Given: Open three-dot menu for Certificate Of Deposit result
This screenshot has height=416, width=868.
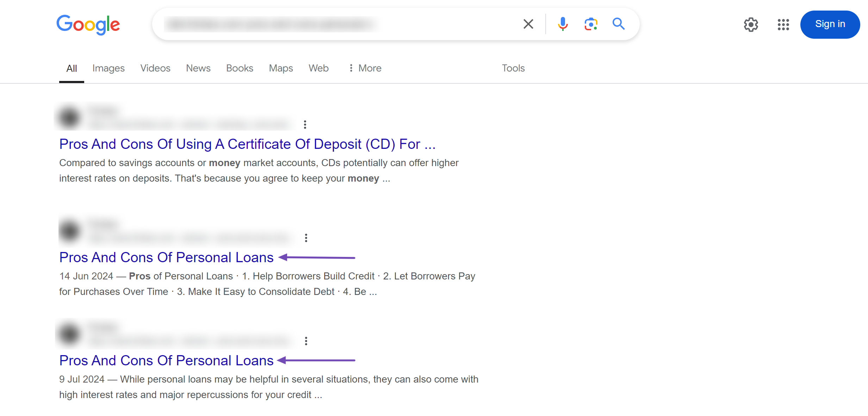Looking at the screenshot, I should (305, 124).
